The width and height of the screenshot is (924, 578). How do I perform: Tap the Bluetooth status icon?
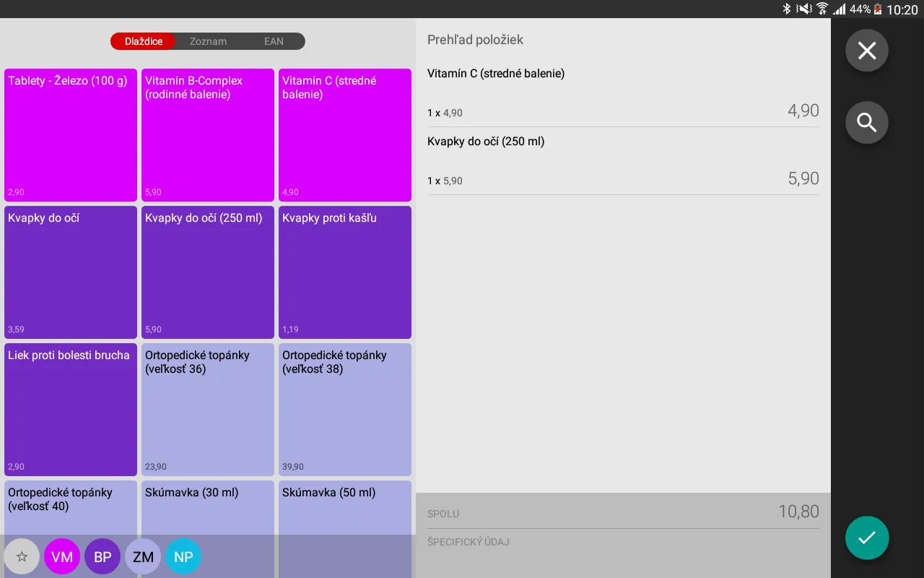point(787,9)
